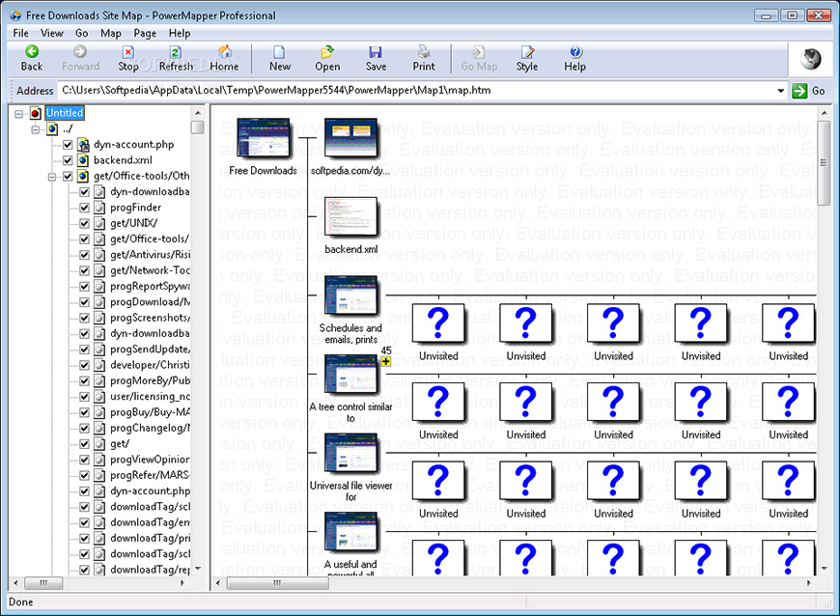Collapse the Untitled root tree node
This screenshot has width=840, height=616.
20,113
